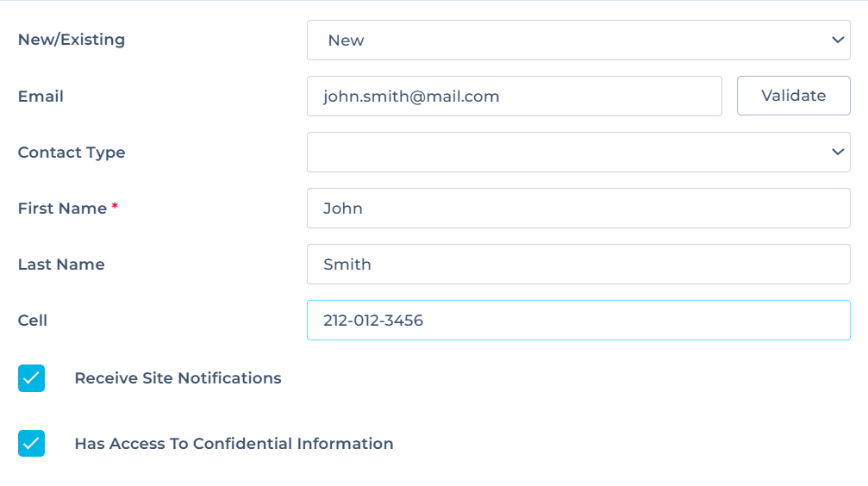Click the Contact Type label
Viewport: 868px width, 486px height.
pyautogui.click(x=72, y=153)
